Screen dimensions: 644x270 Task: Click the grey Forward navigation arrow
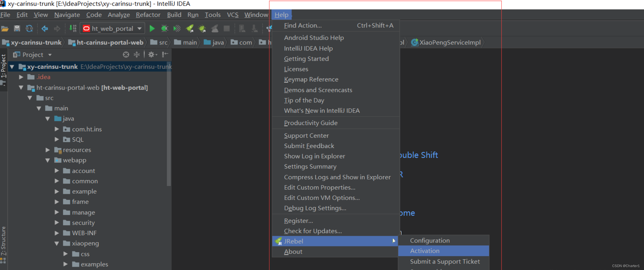pyautogui.click(x=57, y=29)
